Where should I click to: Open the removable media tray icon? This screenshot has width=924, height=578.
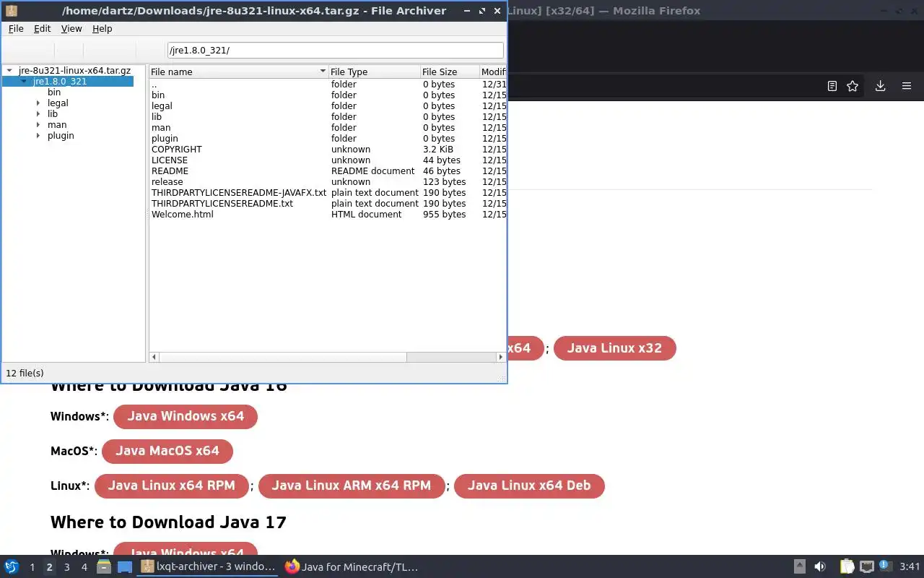point(799,566)
